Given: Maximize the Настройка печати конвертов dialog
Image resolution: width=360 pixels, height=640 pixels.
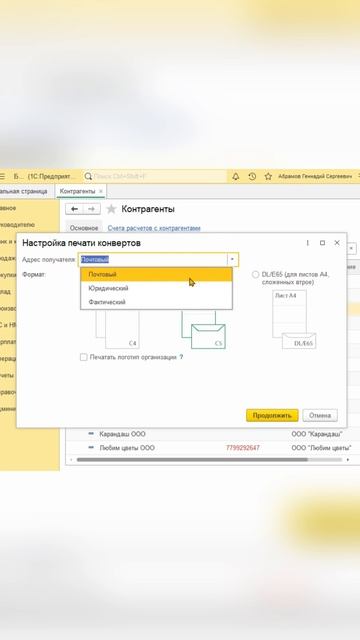Looking at the screenshot, I should pos(322,243).
